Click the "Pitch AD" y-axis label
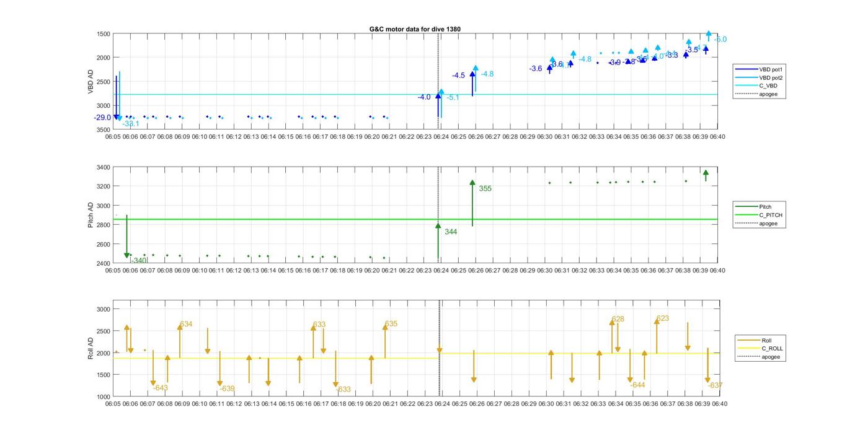Screen dimensions: 868x446 91,215
